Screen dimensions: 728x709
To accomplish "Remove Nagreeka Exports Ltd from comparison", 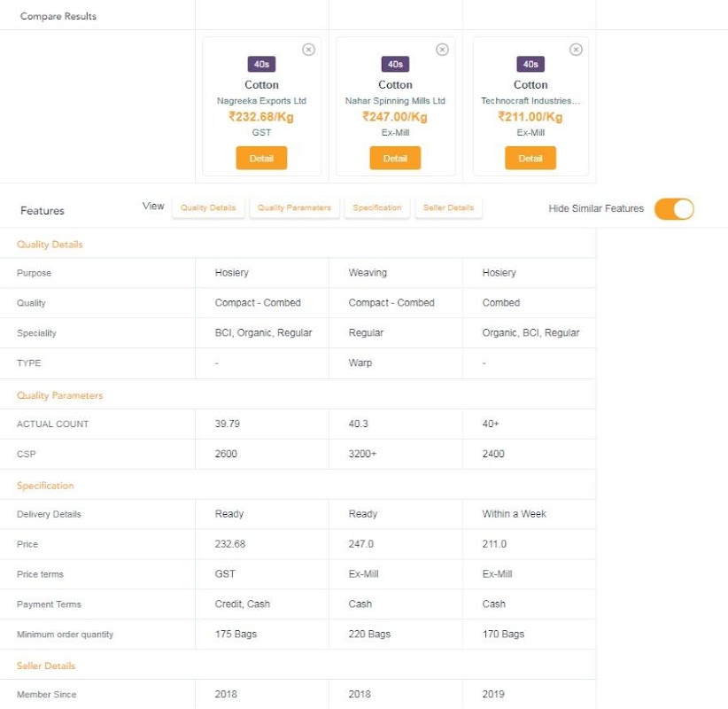I will click(x=308, y=50).
